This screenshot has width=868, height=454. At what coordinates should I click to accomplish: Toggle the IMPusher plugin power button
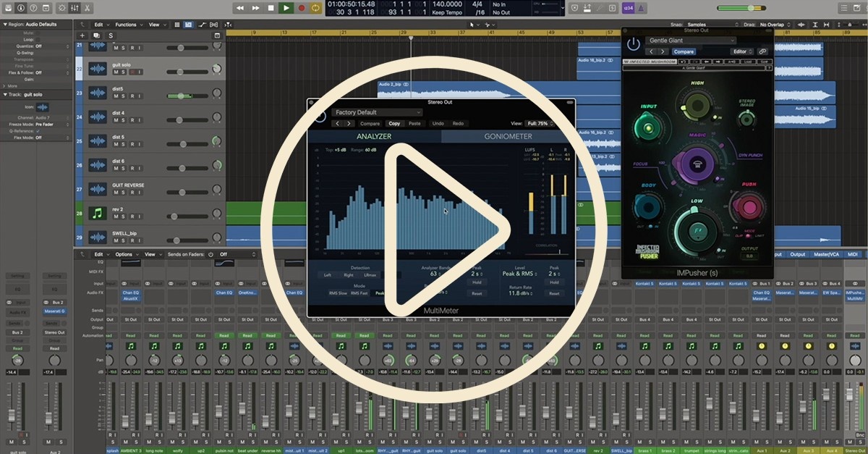pos(634,44)
